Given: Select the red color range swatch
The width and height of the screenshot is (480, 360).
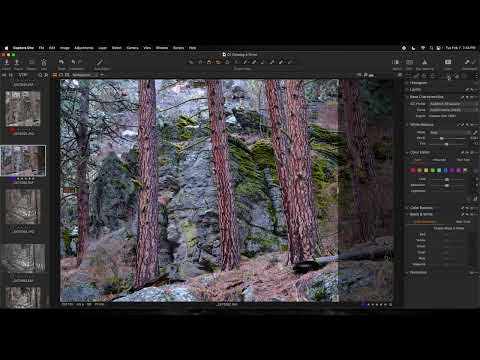Looking at the screenshot, I should [x=413, y=170].
